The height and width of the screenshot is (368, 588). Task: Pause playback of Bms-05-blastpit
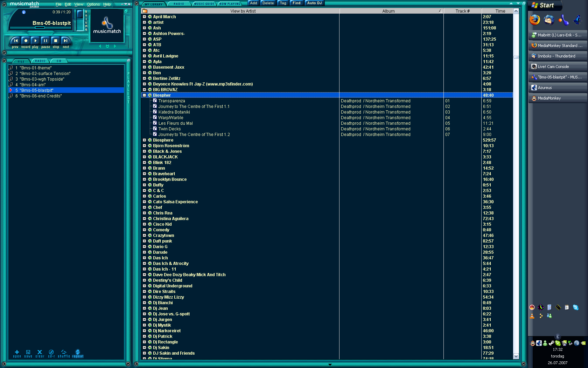coord(45,41)
